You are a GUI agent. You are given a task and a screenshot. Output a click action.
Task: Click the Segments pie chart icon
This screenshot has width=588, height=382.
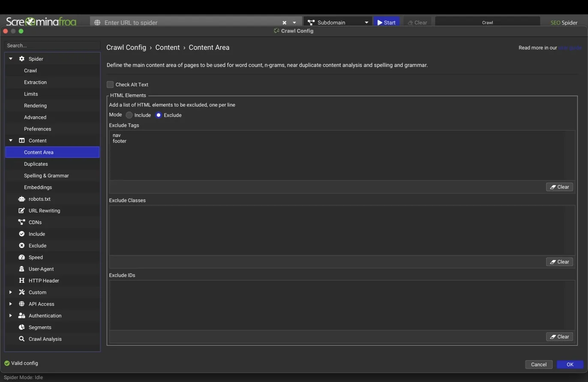(22, 327)
